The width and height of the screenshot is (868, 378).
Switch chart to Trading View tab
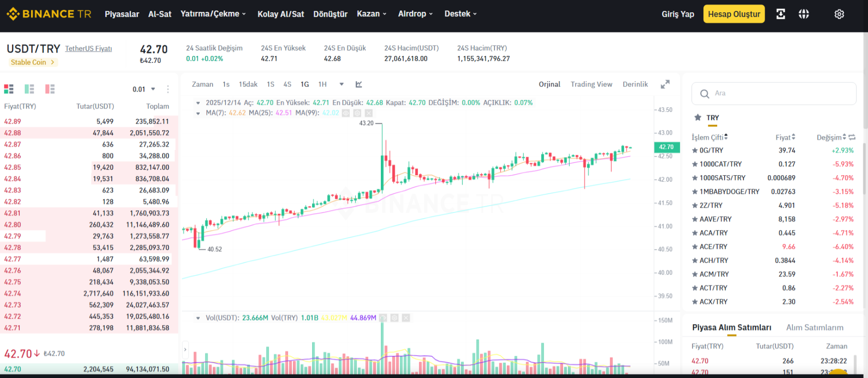point(591,84)
